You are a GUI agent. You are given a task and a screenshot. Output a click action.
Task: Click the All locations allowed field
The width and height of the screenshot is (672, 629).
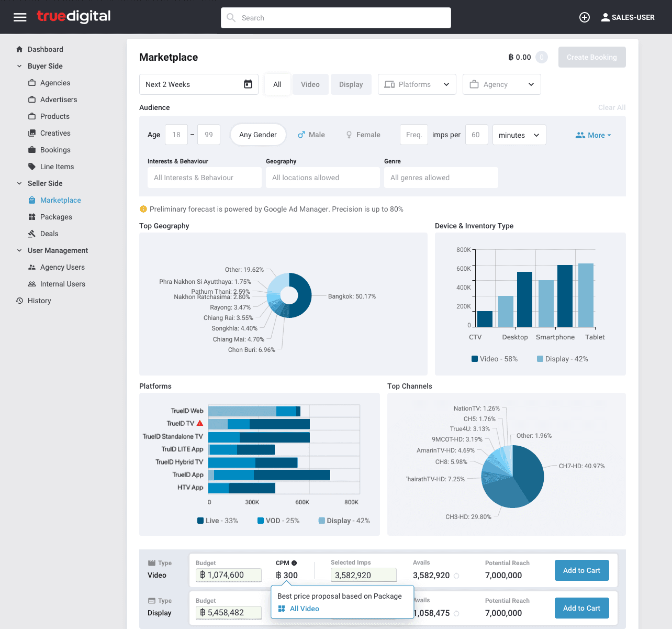pos(323,178)
